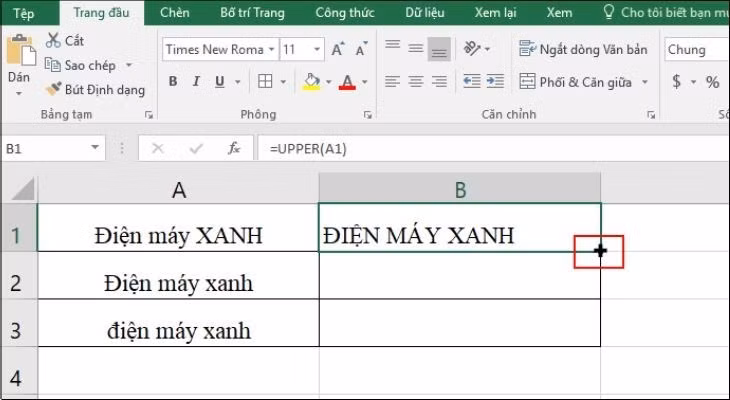Click Phối & Căn giữa merge button
Image resolution: width=730 pixels, height=400 pixels.
coord(575,82)
